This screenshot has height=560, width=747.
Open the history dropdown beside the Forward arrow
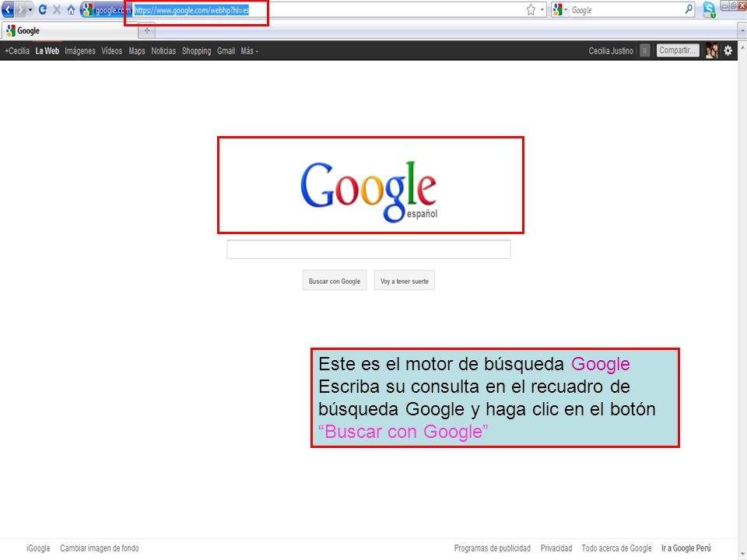point(30,9)
